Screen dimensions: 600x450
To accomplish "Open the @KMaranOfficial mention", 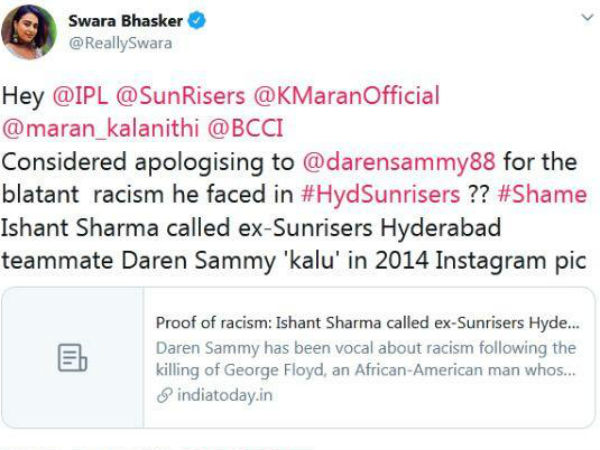I will [347, 96].
